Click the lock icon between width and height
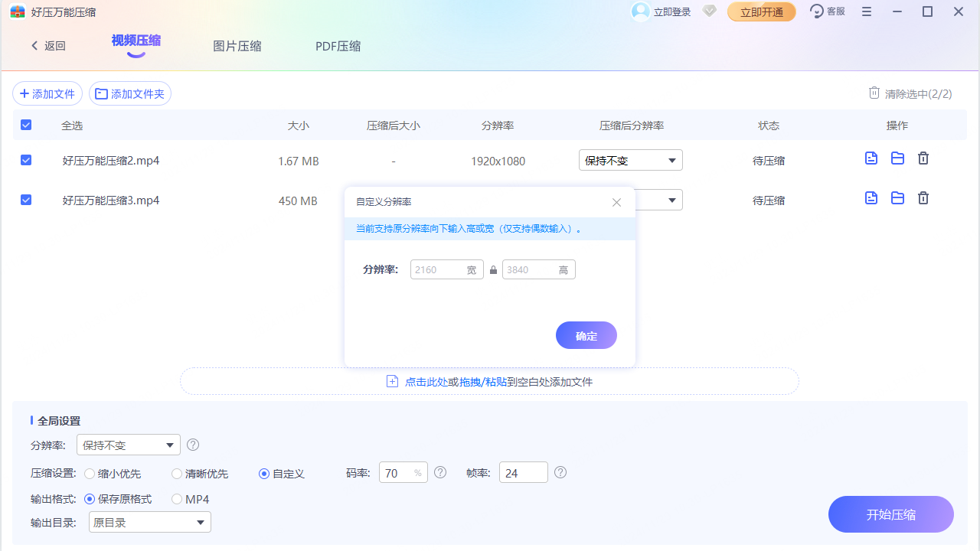 [x=493, y=269]
